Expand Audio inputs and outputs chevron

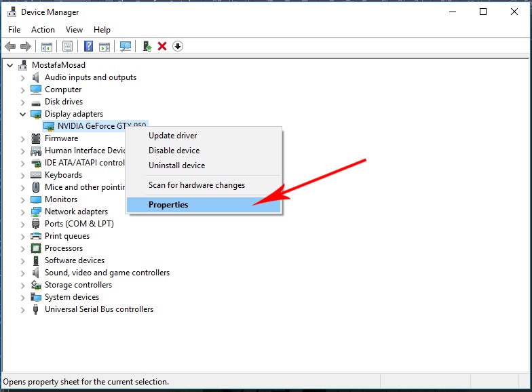tap(23, 77)
